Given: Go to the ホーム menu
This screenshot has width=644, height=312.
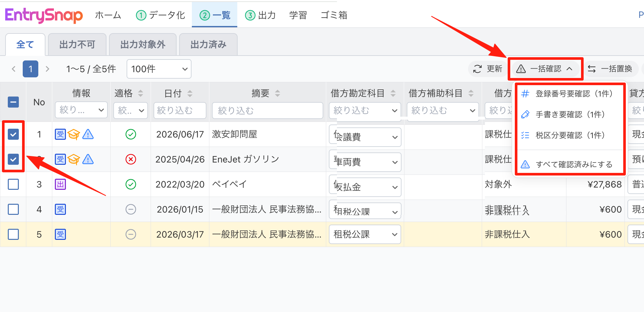Looking at the screenshot, I should pos(108,15).
